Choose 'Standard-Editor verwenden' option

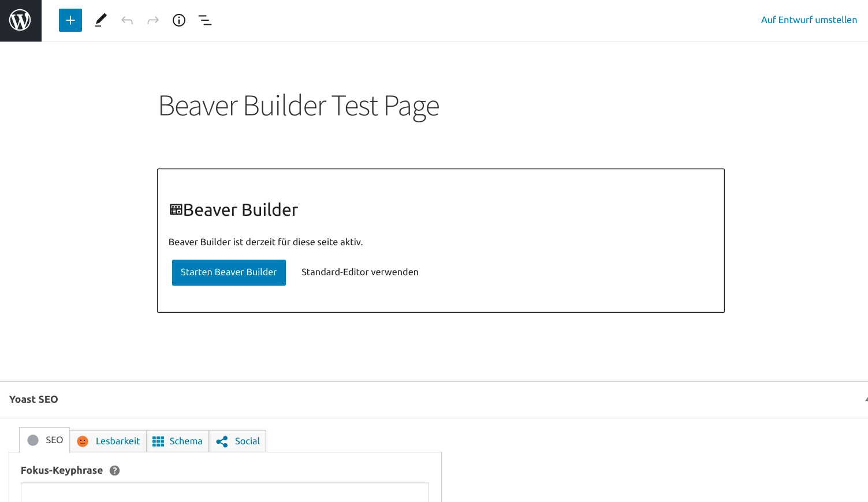tap(360, 272)
